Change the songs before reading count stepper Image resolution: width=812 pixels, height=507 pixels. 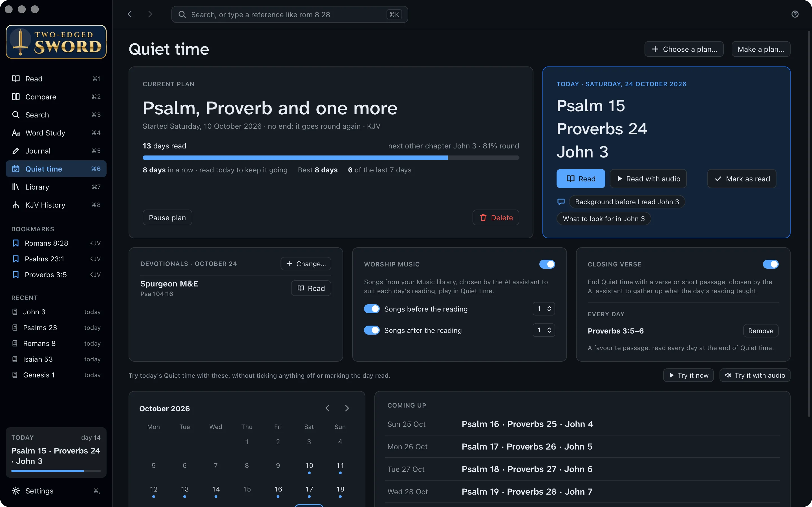pyautogui.click(x=544, y=309)
